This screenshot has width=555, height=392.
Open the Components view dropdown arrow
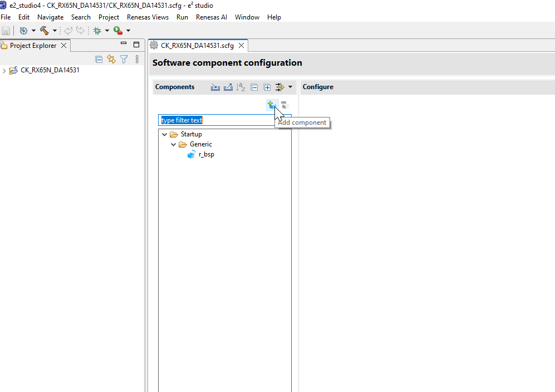point(290,87)
